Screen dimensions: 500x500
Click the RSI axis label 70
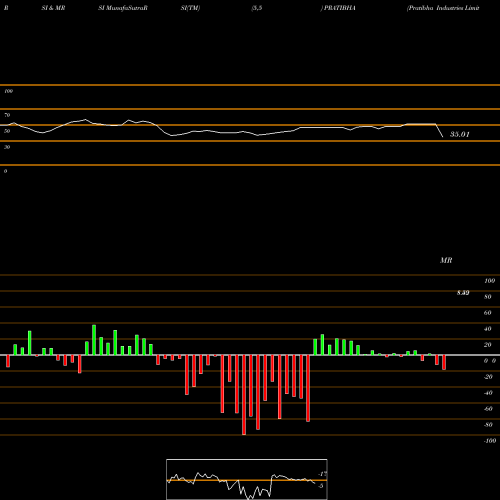7,115
